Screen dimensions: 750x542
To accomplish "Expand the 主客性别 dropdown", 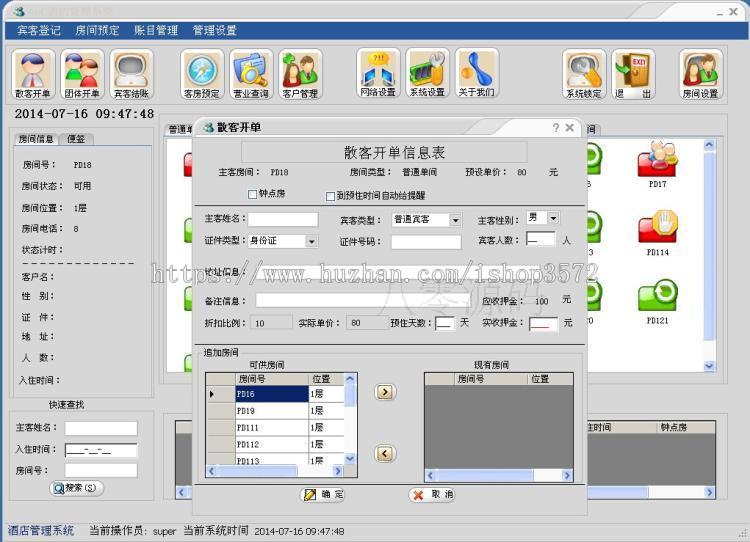I will (x=553, y=218).
